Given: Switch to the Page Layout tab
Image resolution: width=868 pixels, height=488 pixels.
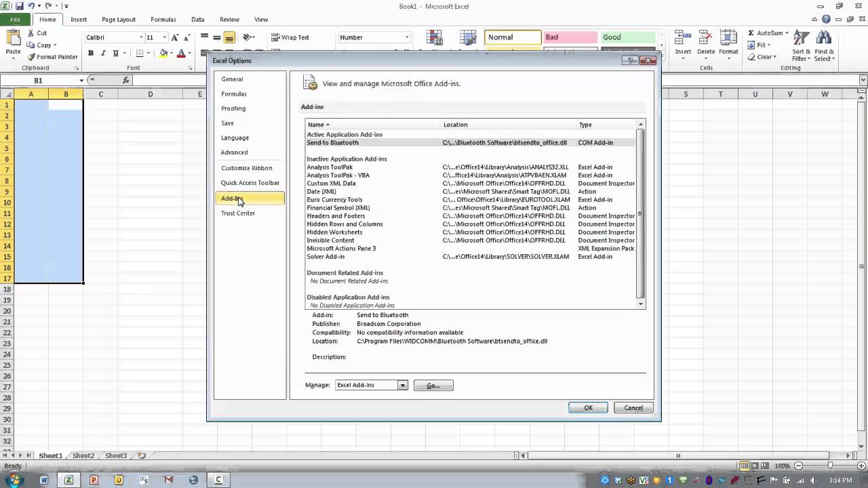Looking at the screenshot, I should click(119, 20).
